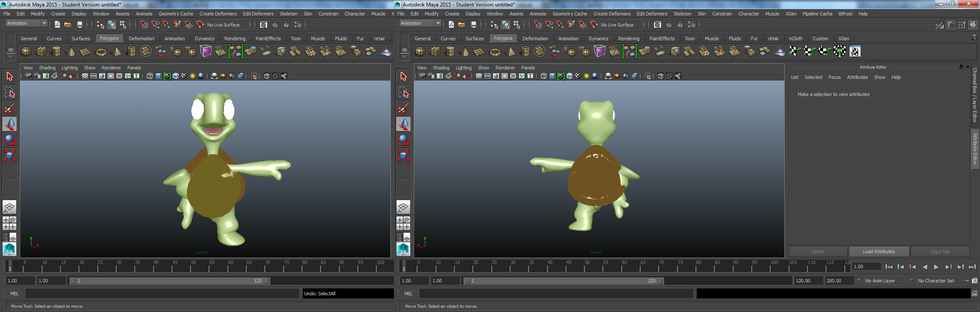Click left window range slider bar

tap(170, 281)
